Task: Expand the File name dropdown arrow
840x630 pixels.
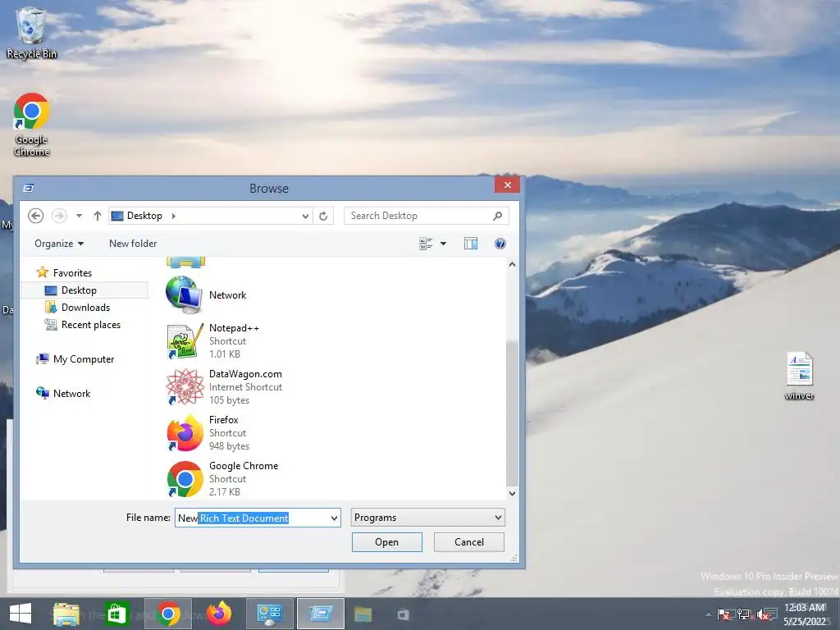Action: point(335,518)
